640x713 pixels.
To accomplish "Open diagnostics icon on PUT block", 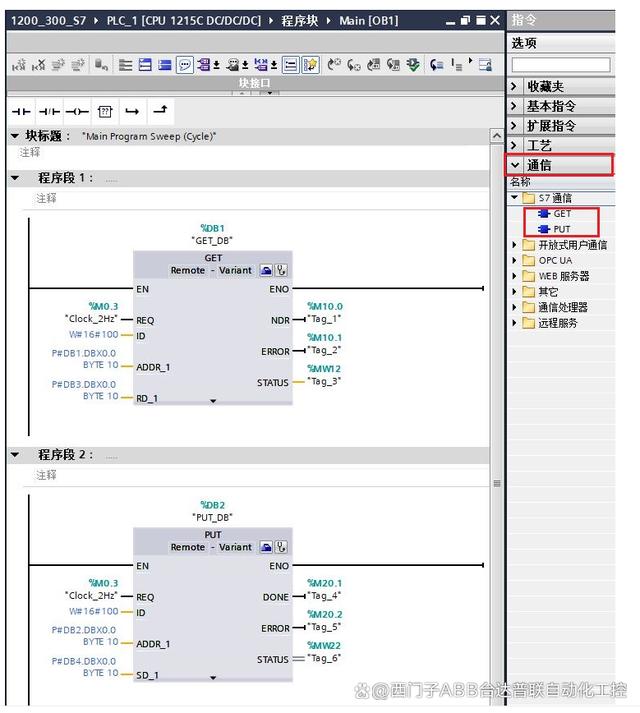I will [282, 547].
